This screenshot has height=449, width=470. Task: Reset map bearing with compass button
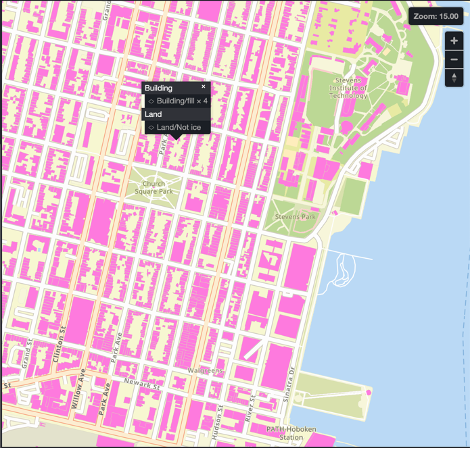coord(454,78)
